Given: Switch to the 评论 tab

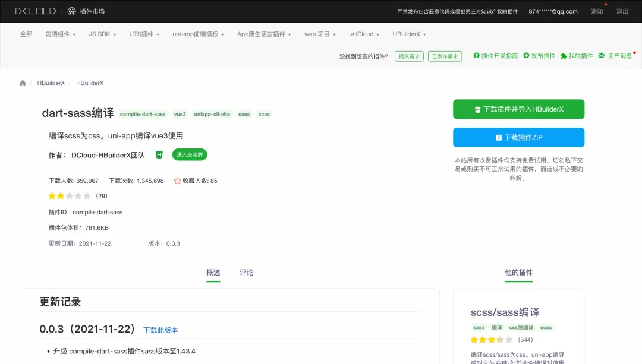Looking at the screenshot, I should click(x=246, y=272).
